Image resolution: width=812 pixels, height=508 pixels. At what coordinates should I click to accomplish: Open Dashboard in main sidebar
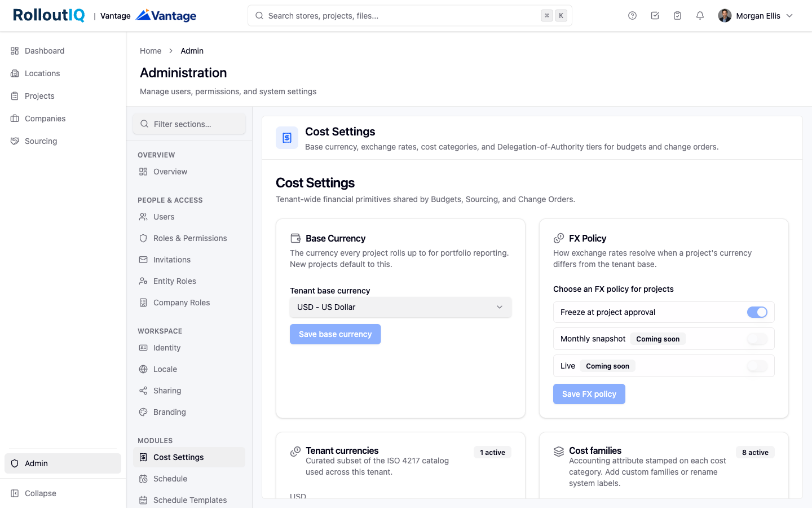pos(63,51)
